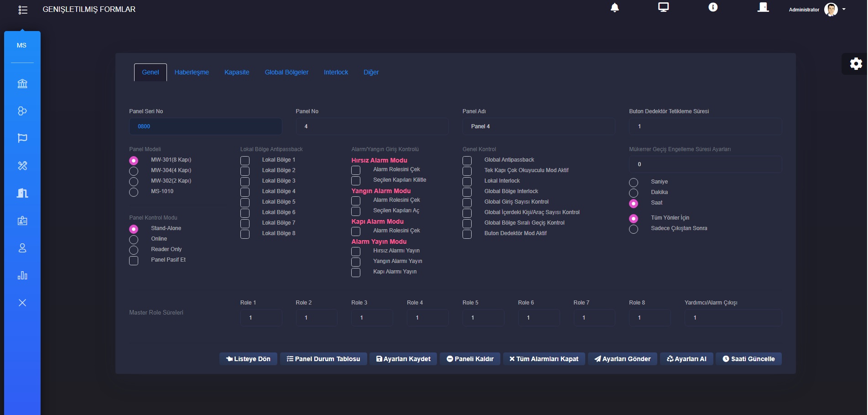This screenshot has width=868, height=415.
Task: Select the MW-304(4 Kapı) panel model
Action: point(134,171)
